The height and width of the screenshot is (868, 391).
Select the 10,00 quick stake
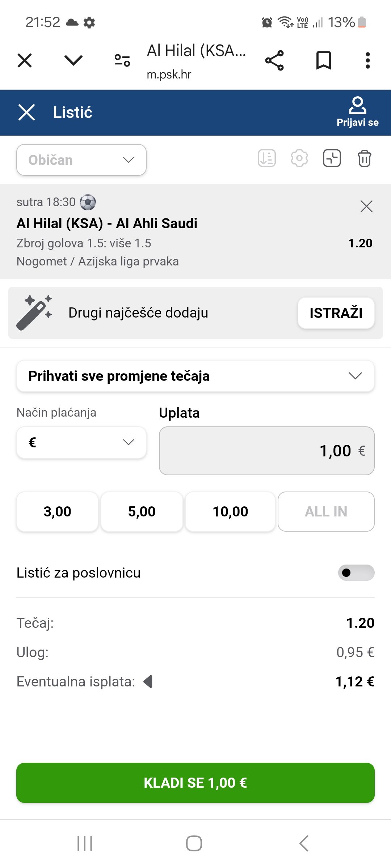pyautogui.click(x=230, y=511)
